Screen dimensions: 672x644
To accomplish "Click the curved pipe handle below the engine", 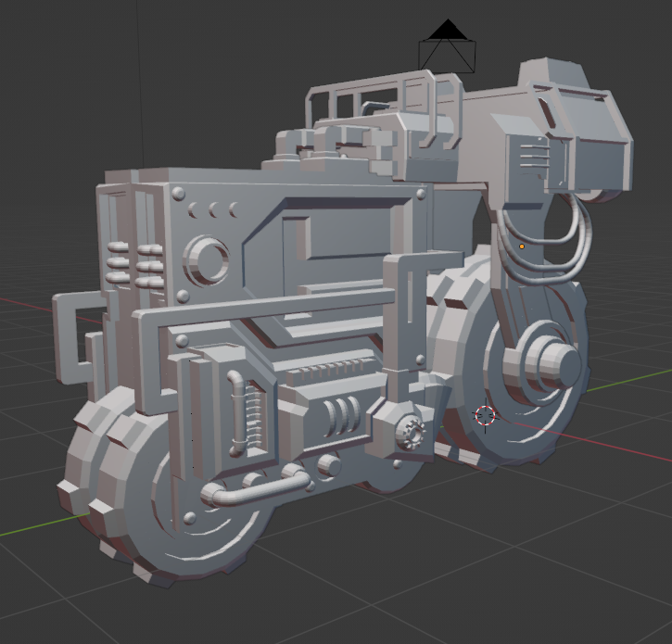I will (x=256, y=489).
